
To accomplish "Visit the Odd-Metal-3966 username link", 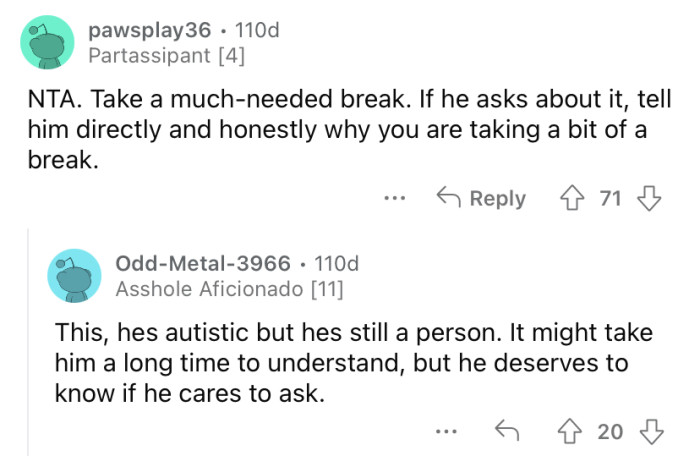I will coord(203,264).
